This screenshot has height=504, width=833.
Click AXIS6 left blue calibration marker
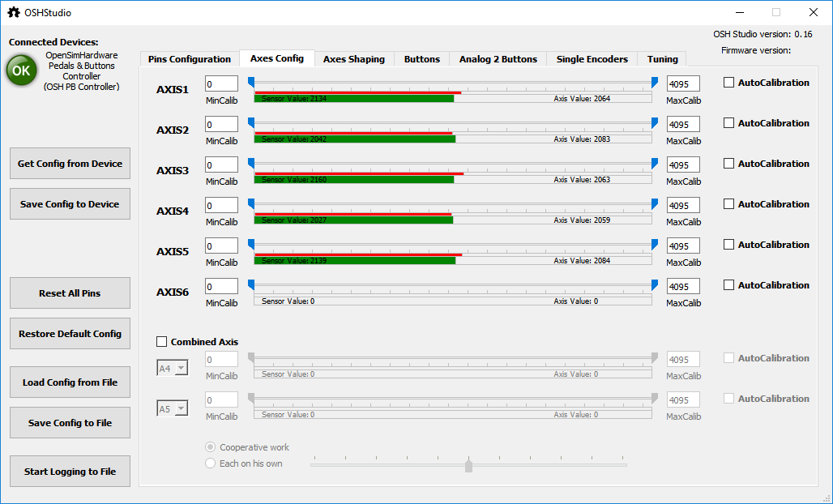251,284
